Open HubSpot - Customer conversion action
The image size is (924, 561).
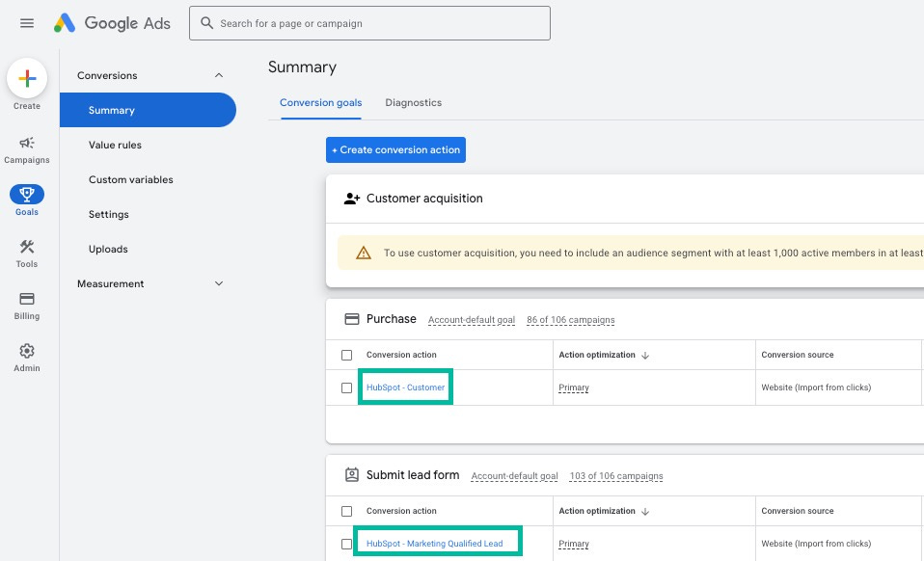[405, 387]
